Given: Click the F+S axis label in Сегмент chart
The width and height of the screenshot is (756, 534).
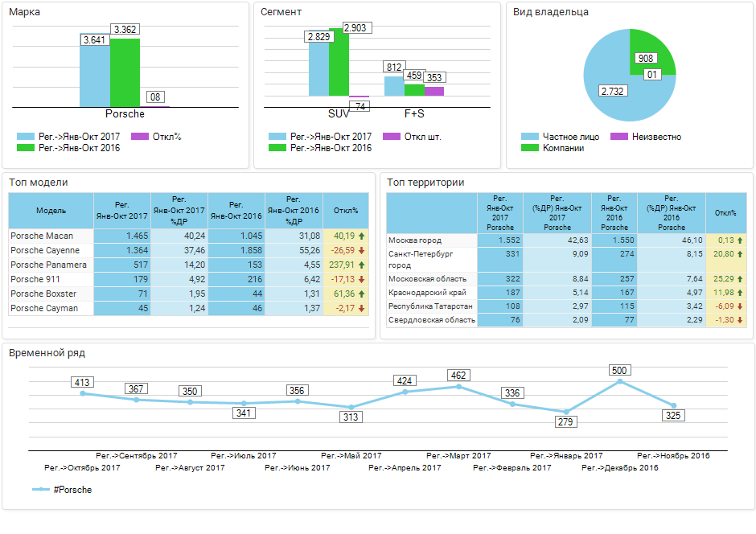Looking at the screenshot, I should click(414, 114).
